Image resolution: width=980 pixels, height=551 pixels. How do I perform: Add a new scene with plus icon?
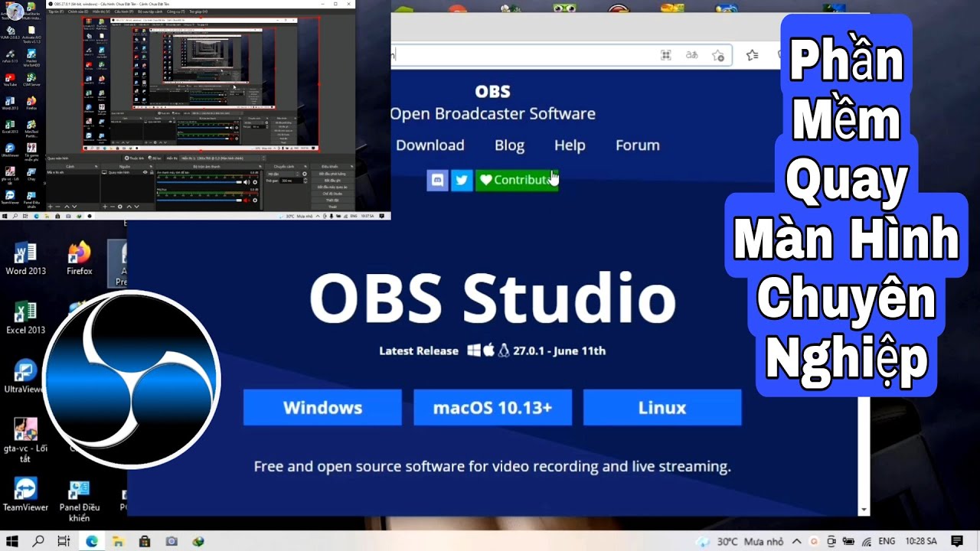pyautogui.click(x=51, y=207)
